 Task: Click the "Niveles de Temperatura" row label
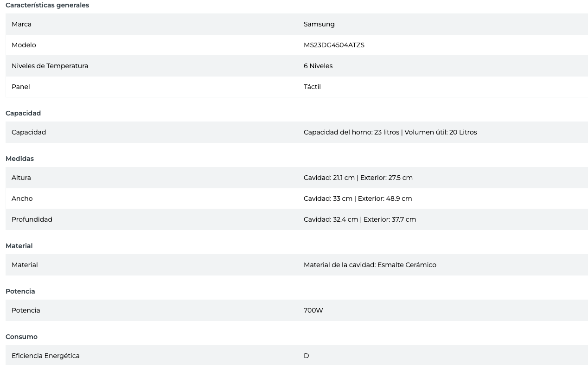(x=50, y=66)
